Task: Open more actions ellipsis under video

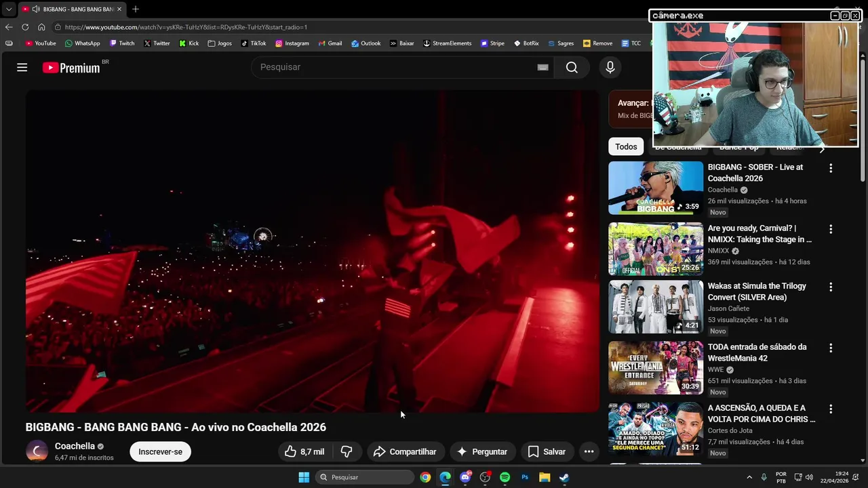Action: point(589,451)
